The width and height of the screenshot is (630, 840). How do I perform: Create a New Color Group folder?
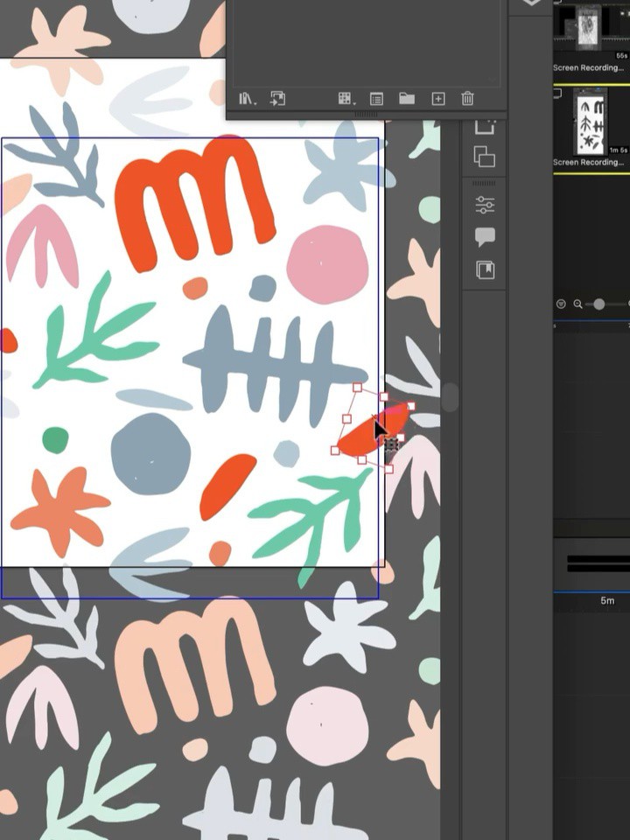click(407, 99)
